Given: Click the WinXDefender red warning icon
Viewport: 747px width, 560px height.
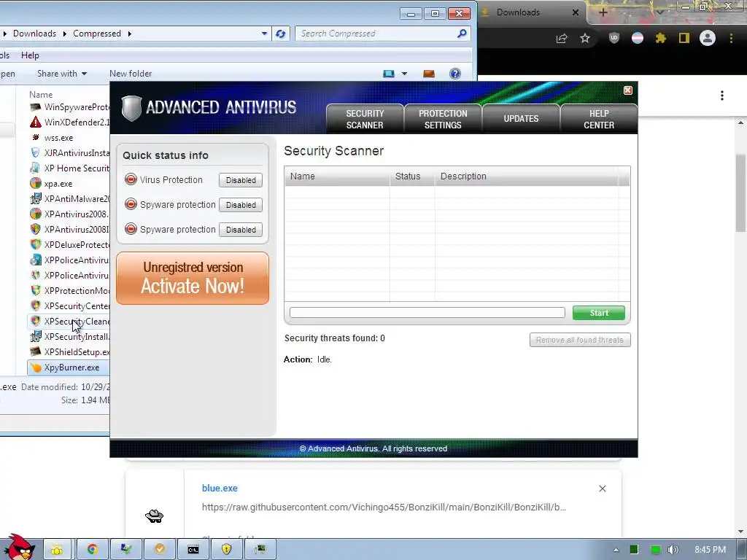Looking at the screenshot, I should [36, 122].
